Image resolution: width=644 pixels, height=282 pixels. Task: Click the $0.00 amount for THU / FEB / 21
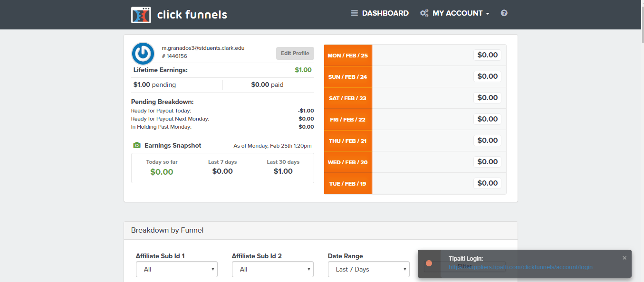click(x=488, y=141)
